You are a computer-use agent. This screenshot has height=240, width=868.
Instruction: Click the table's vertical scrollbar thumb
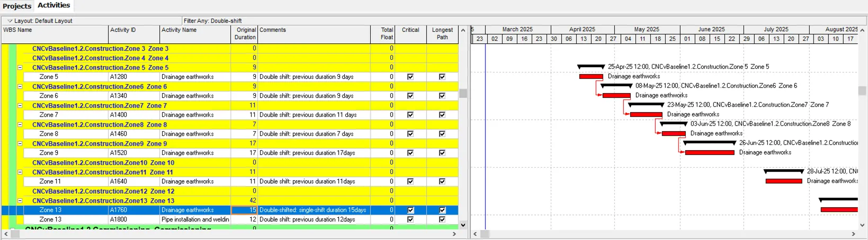[x=463, y=94]
